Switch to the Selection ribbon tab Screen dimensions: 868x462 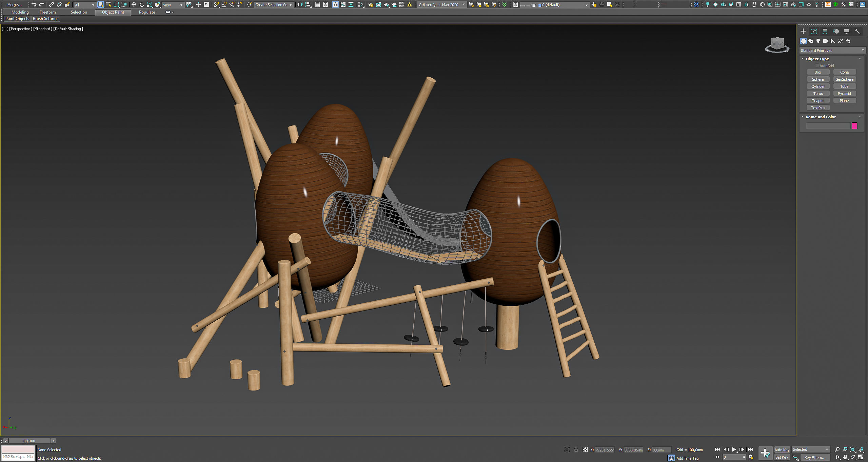coord(79,12)
